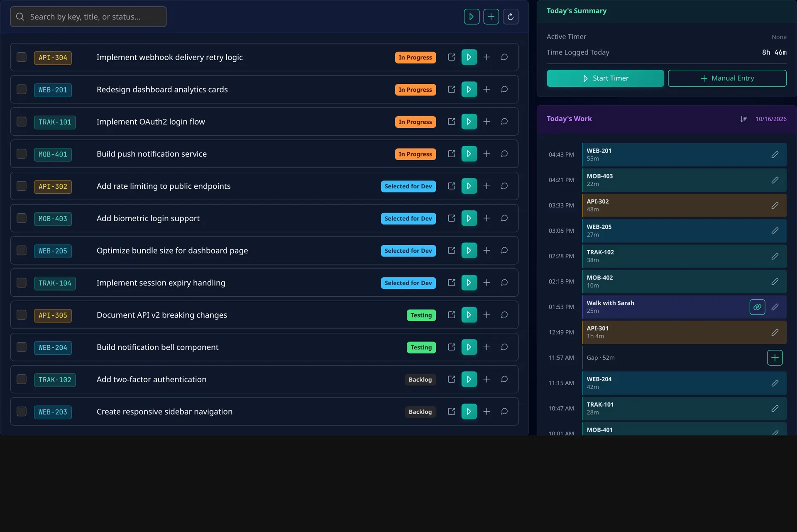
Task: Edit the WEB-201 55m work entry
Action: point(775,155)
